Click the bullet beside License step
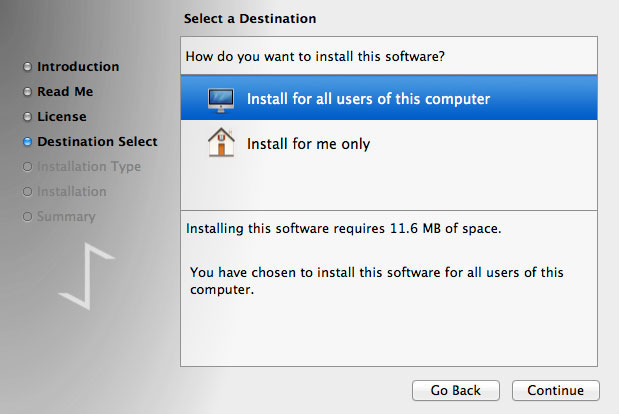619x414 pixels. click(x=27, y=117)
